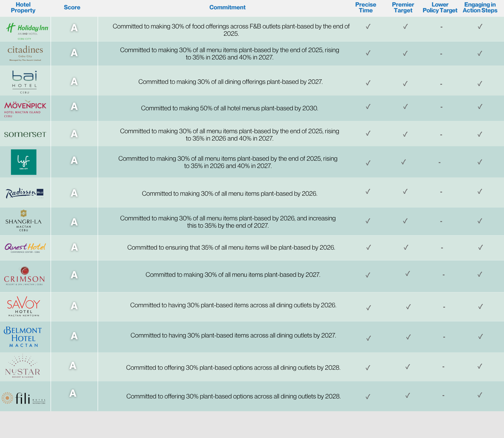Click the Belmont Hotel Mactan logo
The image size is (504, 438).
pos(23,336)
